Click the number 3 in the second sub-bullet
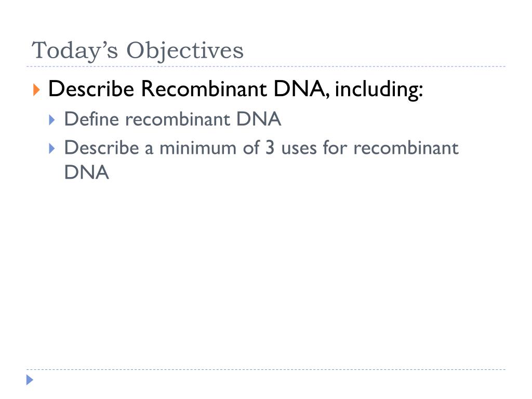Viewport: 532px width, 399px height. point(270,148)
